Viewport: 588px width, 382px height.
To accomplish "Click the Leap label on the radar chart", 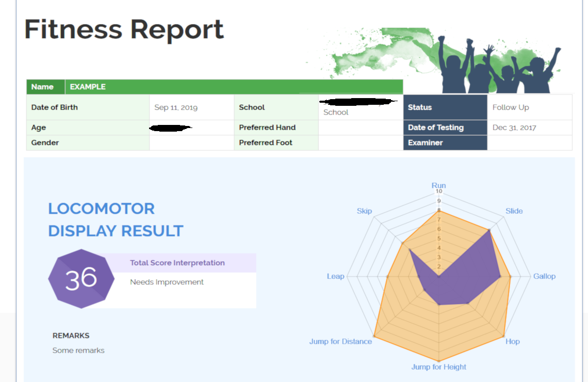I will click(335, 276).
